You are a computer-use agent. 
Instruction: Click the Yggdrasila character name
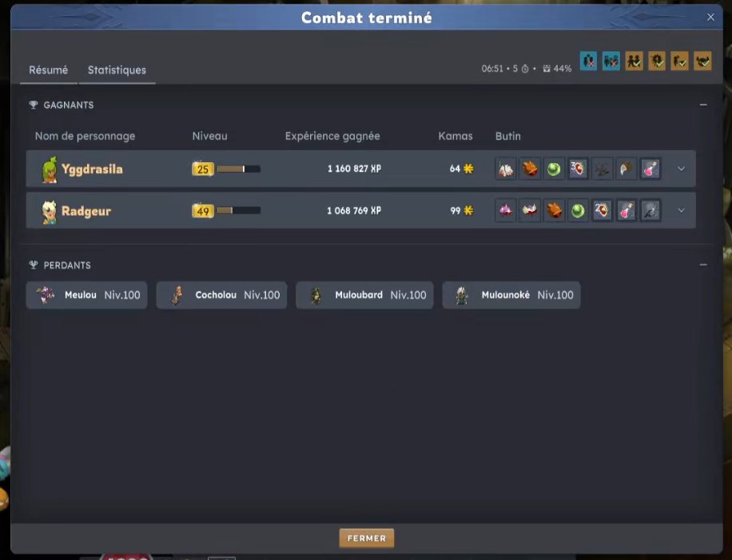pyautogui.click(x=92, y=169)
